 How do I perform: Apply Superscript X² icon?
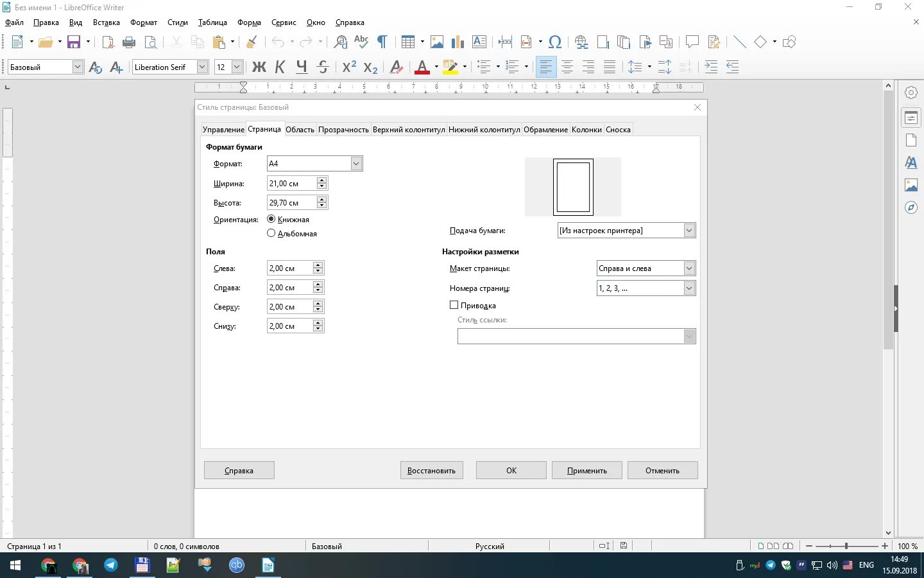[x=349, y=67]
